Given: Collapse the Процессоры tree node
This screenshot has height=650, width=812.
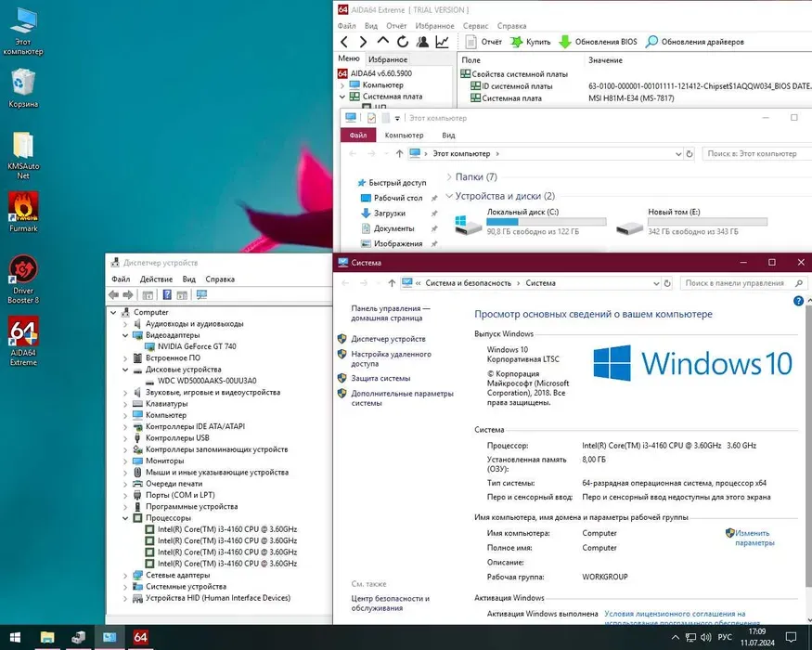Looking at the screenshot, I should (x=126, y=518).
